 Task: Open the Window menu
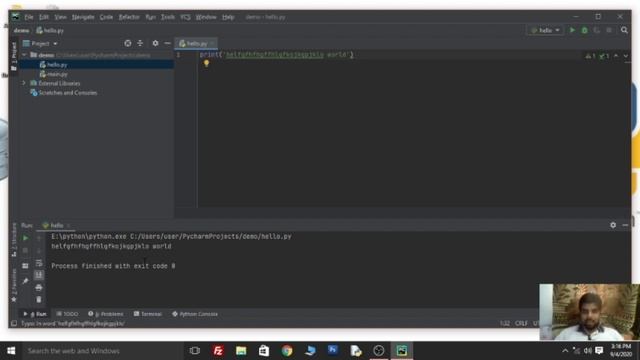[206, 17]
